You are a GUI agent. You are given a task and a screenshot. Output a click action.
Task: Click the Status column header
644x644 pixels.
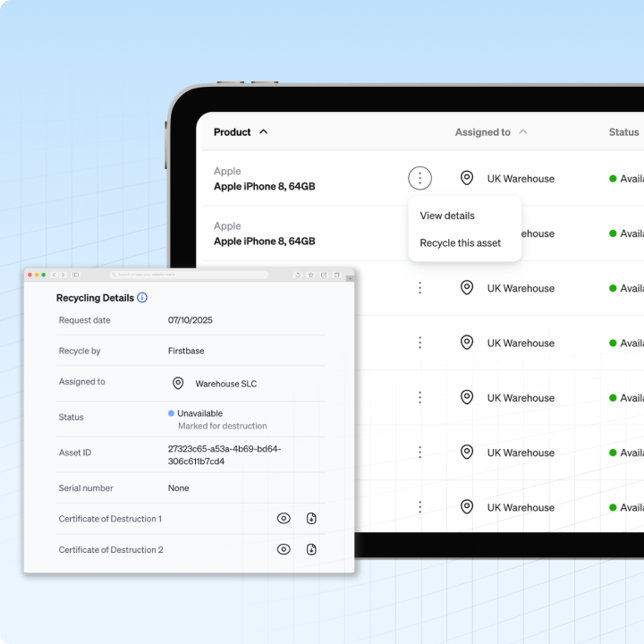pyautogui.click(x=623, y=132)
